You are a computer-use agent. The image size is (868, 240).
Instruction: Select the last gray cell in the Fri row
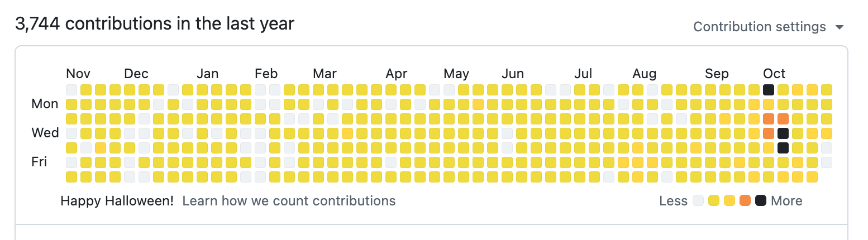827,162
